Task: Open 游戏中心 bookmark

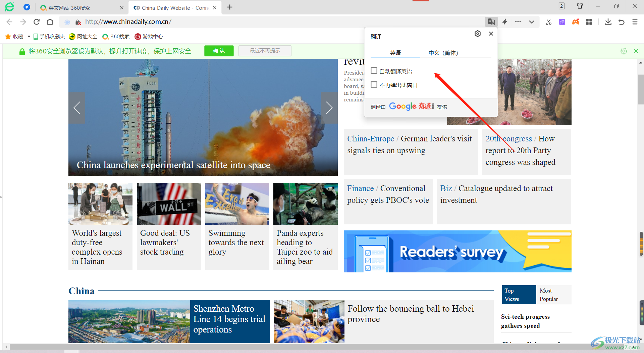Action: pos(149,36)
